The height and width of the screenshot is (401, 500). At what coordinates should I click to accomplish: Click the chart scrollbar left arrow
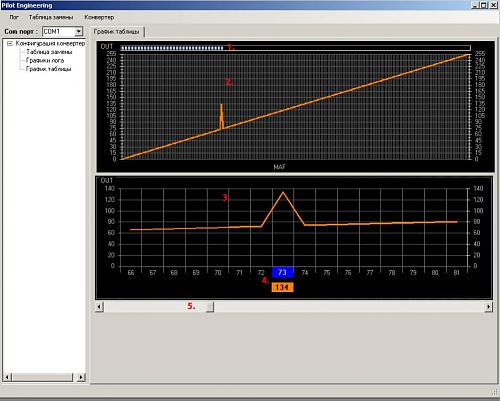tap(99, 306)
